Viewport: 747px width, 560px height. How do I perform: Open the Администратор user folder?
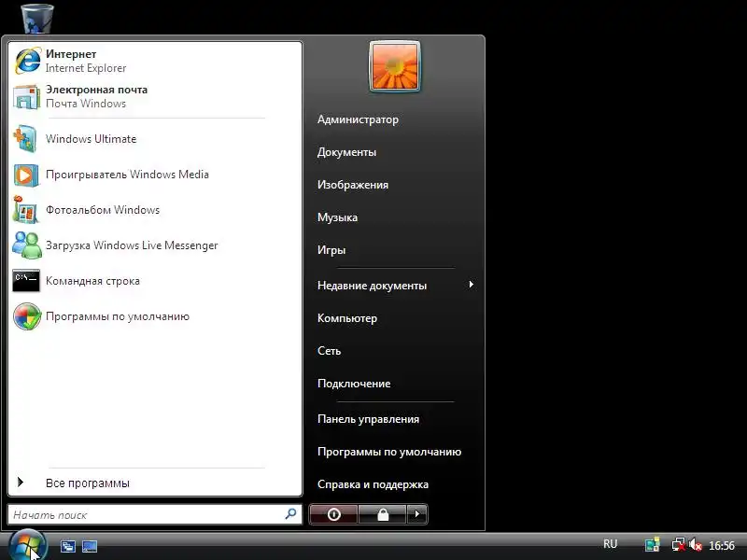tap(358, 119)
